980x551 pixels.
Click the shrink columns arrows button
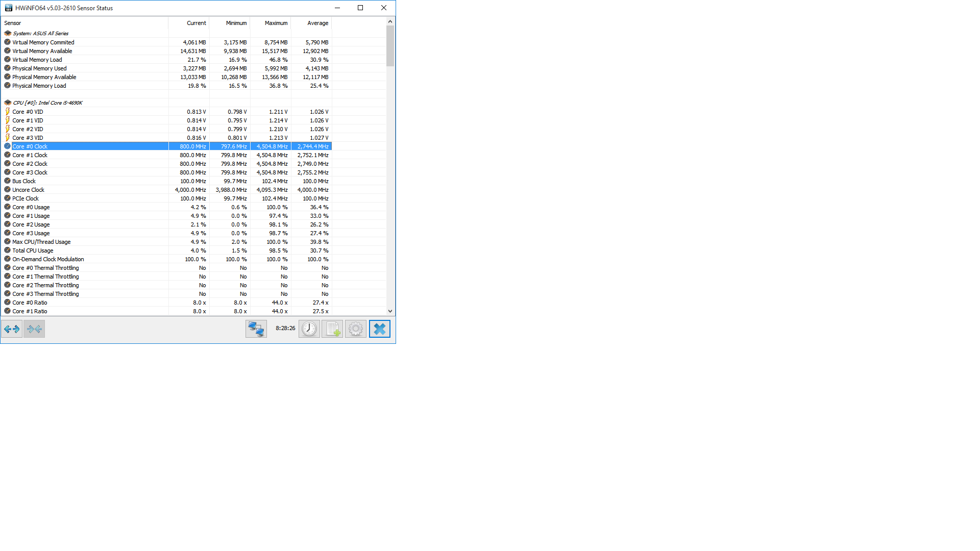pos(34,329)
